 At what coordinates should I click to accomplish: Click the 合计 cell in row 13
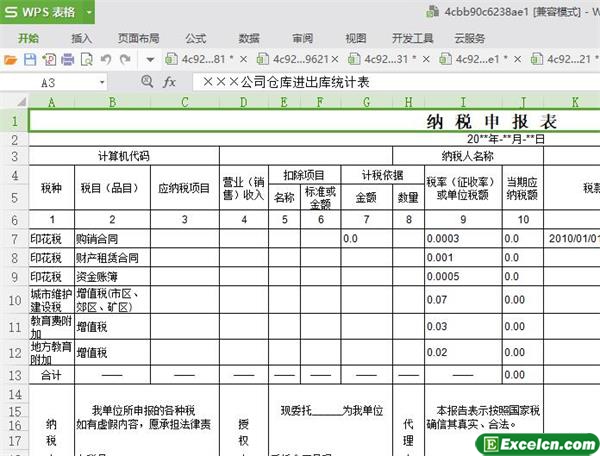pyautogui.click(x=52, y=375)
